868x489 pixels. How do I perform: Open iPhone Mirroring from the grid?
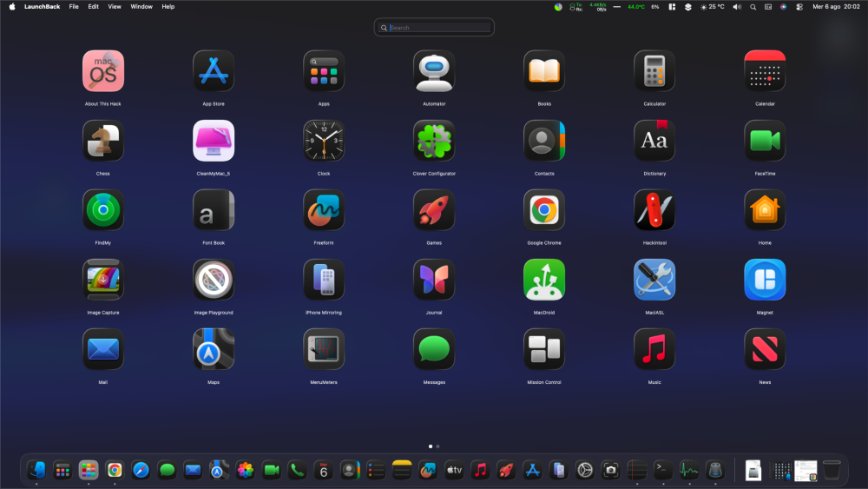pos(324,280)
